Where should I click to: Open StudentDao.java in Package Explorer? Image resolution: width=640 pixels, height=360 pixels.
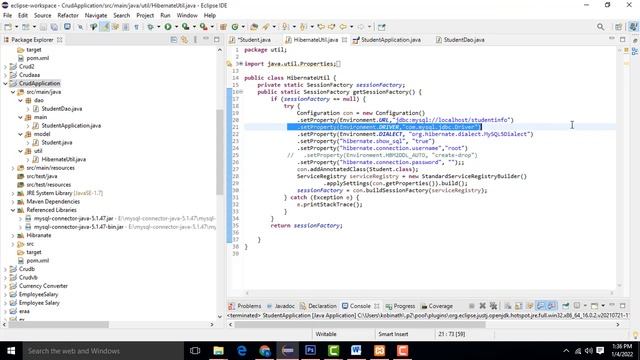click(x=62, y=109)
